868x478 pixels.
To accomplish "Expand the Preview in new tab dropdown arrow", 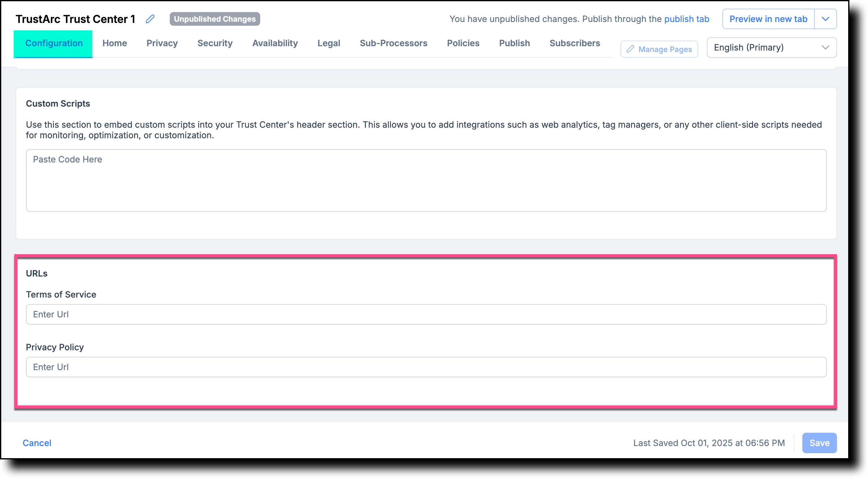I will point(825,19).
